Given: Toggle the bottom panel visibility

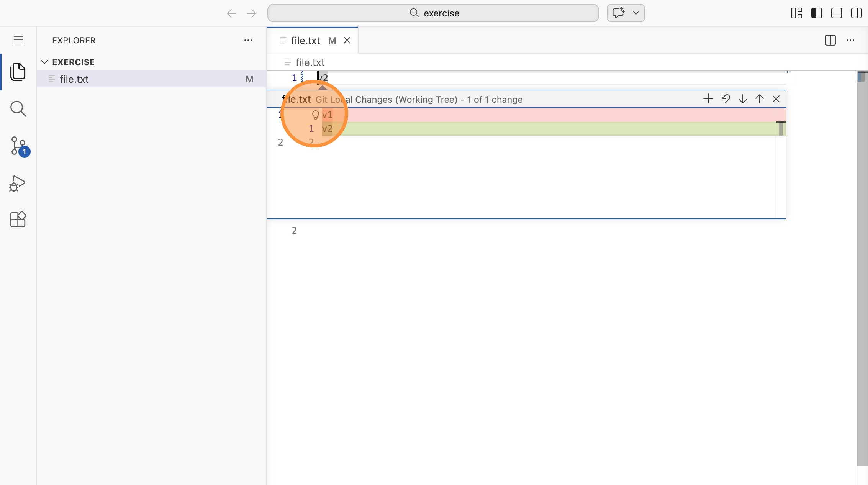Looking at the screenshot, I should (836, 13).
